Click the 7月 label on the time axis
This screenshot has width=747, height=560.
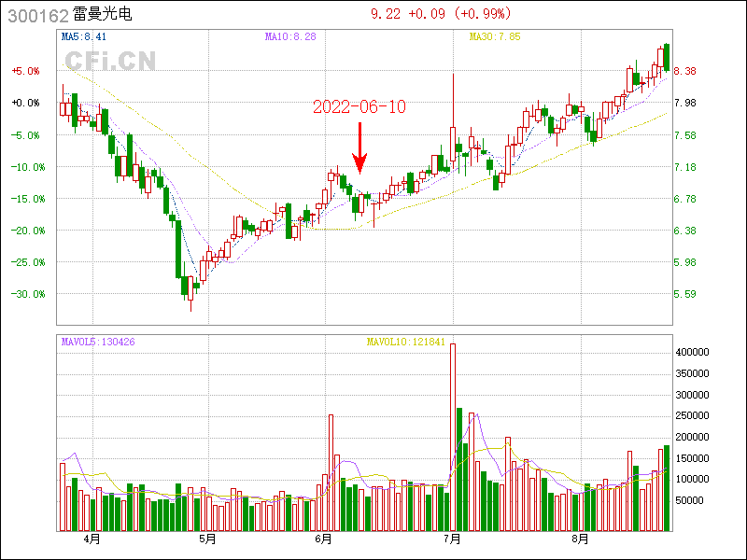tap(454, 539)
